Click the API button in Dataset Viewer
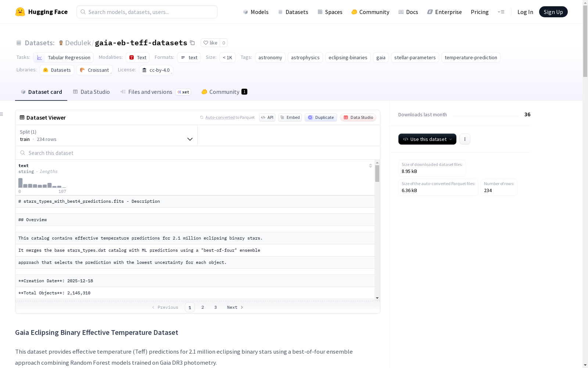This screenshot has height=368, width=588. (267, 117)
